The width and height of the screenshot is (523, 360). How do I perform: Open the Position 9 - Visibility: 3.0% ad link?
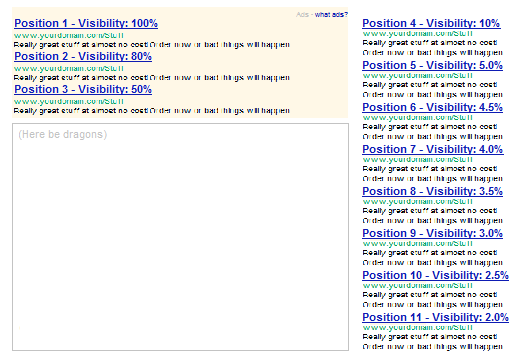432,234
